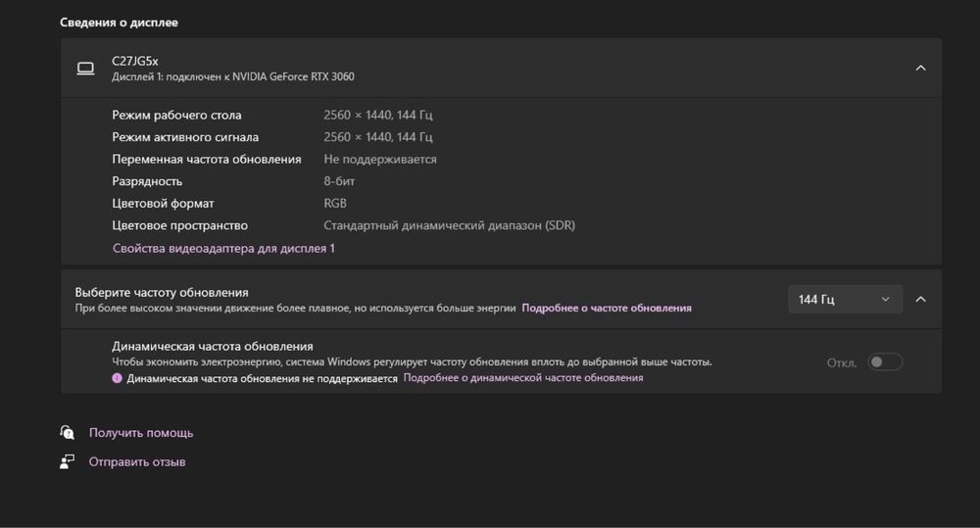Click the 8-бит bit depth value
This screenshot has width=980, height=528.
point(339,181)
